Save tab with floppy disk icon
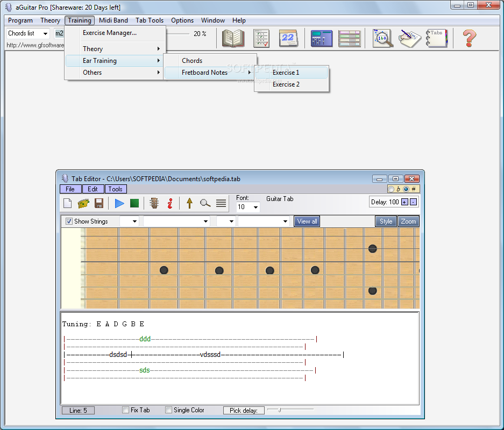The image size is (504, 430). tap(98, 203)
